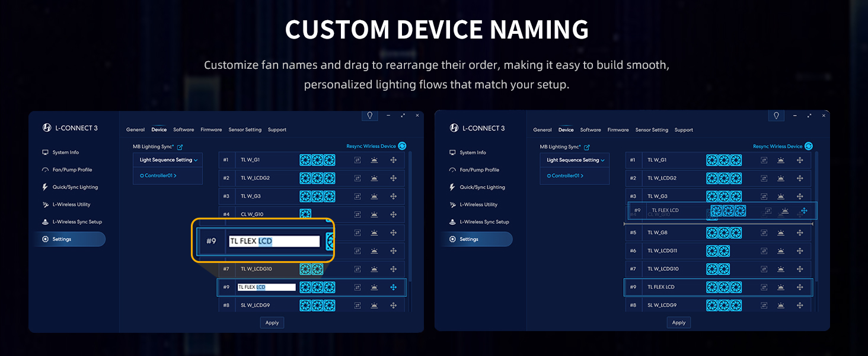Switch to the General tab in left window
This screenshot has height=356, width=868.
click(x=135, y=130)
